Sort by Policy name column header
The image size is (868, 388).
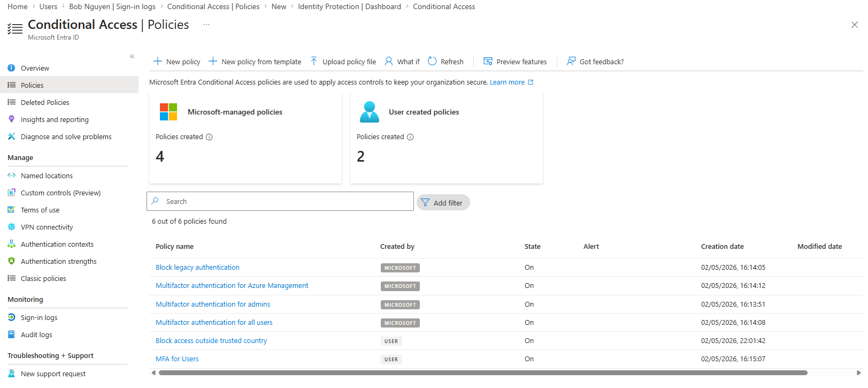(x=174, y=246)
